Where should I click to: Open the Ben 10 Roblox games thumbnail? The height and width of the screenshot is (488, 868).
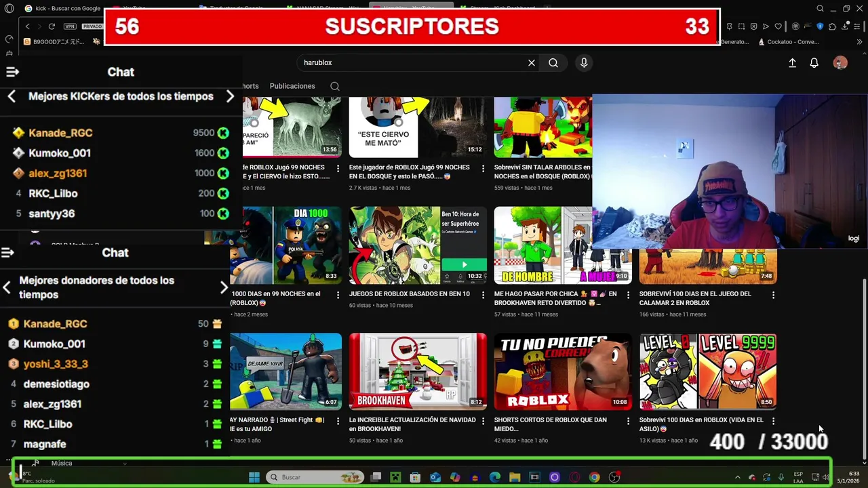click(x=418, y=245)
